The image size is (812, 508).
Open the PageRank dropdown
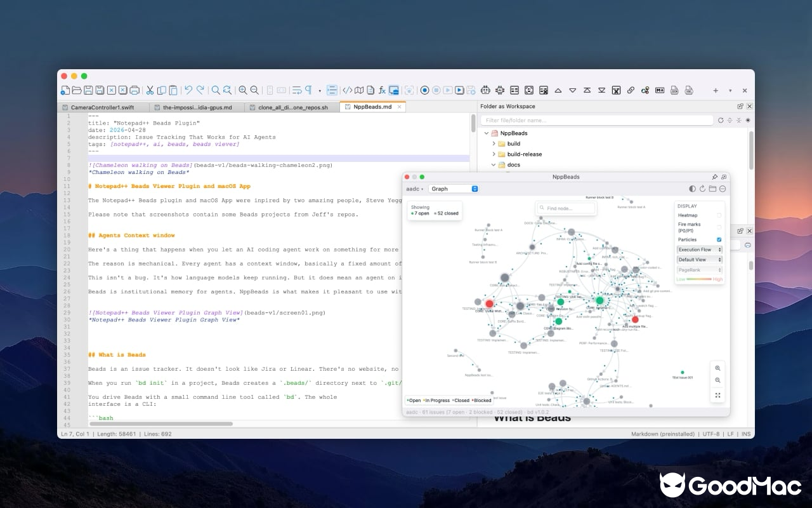tap(700, 270)
